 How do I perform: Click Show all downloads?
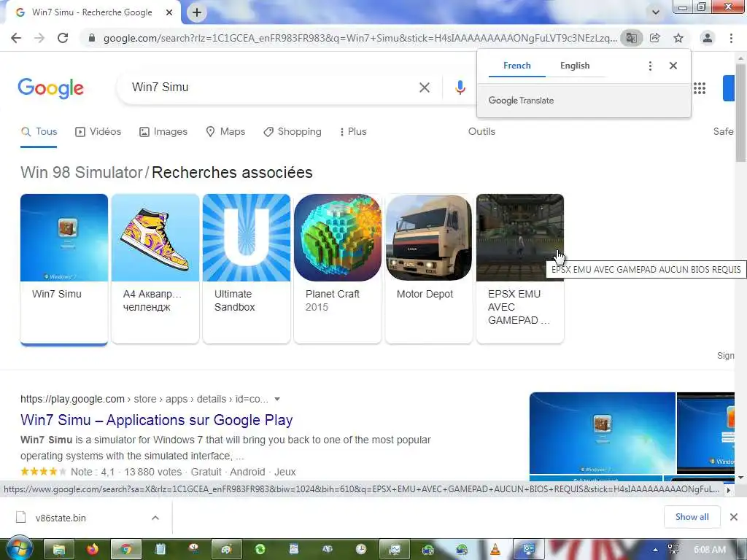[692, 517]
